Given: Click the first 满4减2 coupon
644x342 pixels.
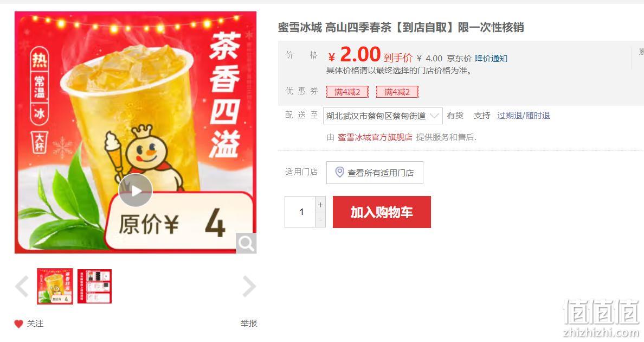Looking at the screenshot, I should click(x=347, y=92).
